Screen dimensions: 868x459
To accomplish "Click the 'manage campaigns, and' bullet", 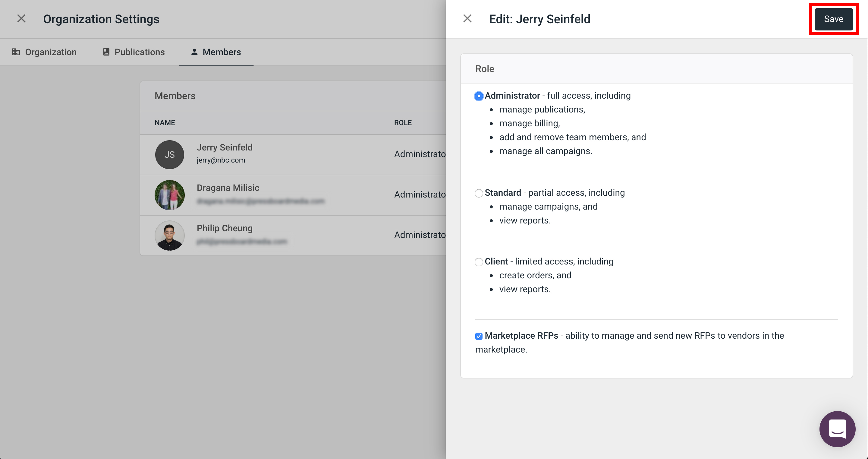I will click(548, 206).
